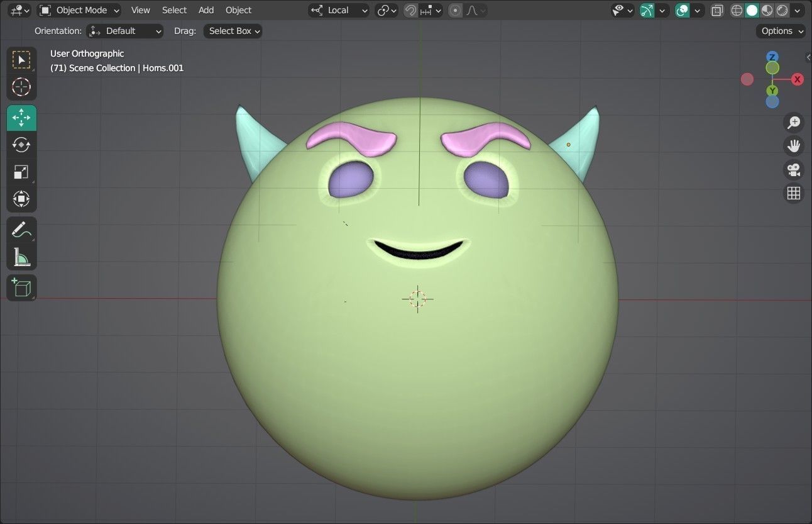Image resolution: width=812 pixels, height=524 pixels.
Task: Switch to the Rotate tool
Action: click(21, 145)
